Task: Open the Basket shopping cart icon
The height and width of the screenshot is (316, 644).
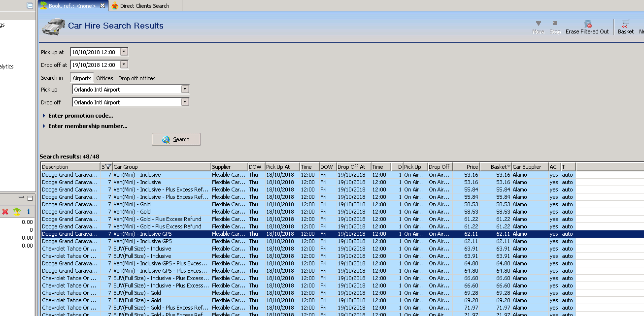Action: tap(626, 23)
